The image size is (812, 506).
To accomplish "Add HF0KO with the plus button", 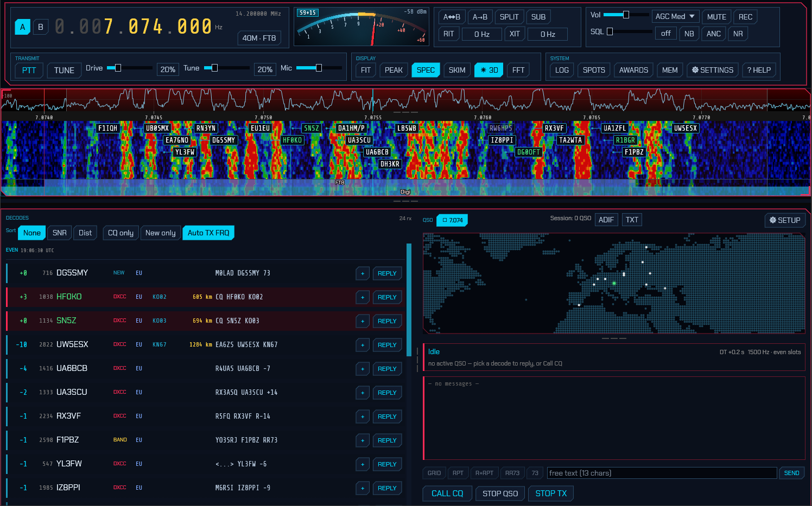I will pyautogui.click(x=363, y=297).
